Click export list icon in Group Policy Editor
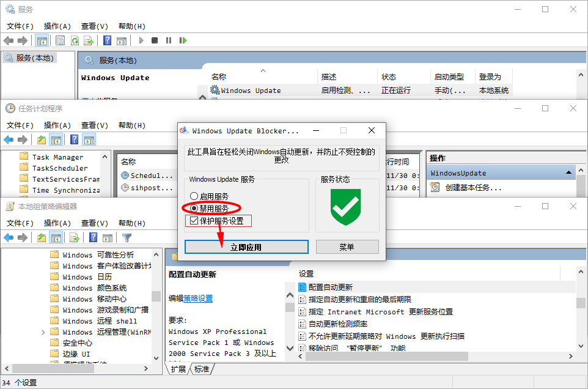588x389 pixels. pos(75,237)
